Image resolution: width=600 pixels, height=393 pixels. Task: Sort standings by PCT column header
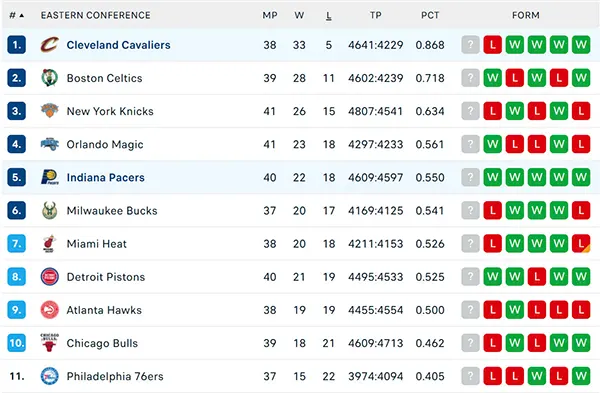pyautogui.click(x=430, y=15)
